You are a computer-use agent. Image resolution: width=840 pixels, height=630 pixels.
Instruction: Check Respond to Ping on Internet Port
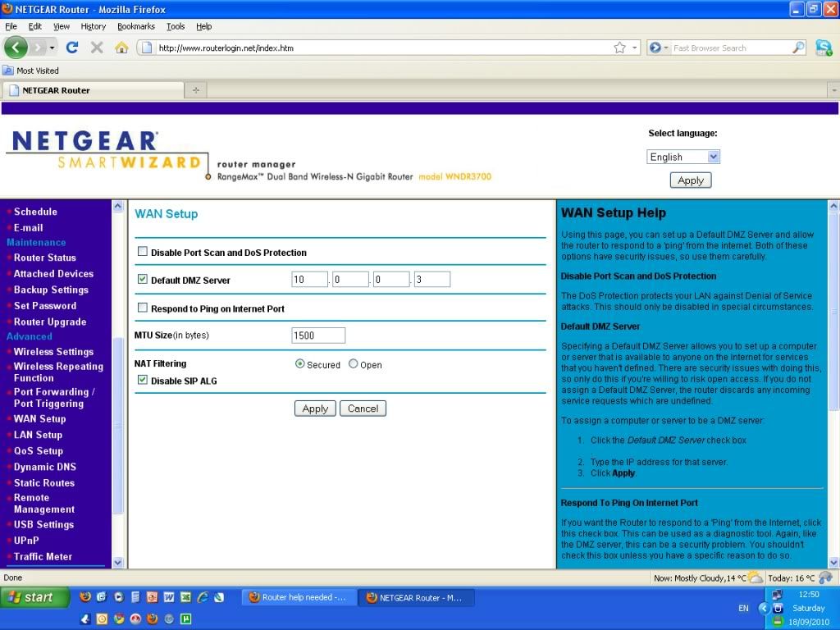click(143, 308)
